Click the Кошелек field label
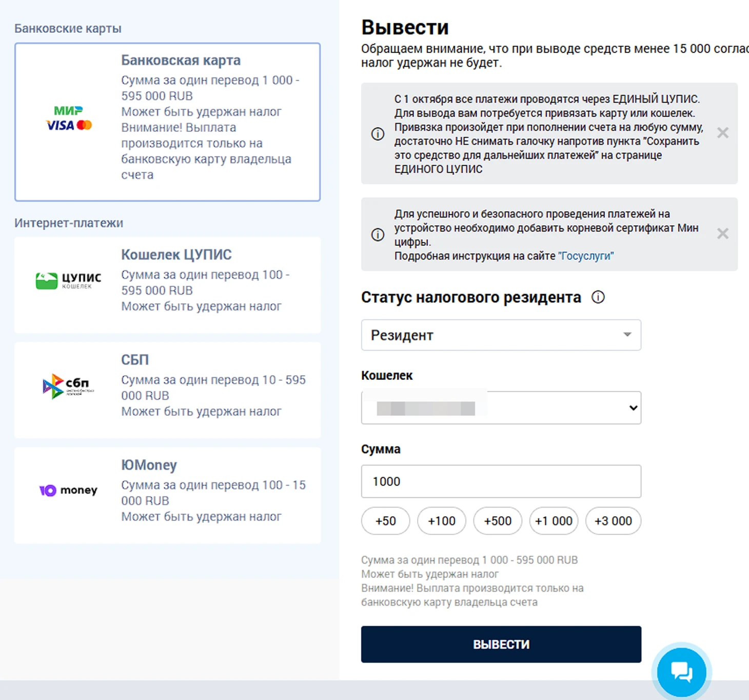 [387, 376]
